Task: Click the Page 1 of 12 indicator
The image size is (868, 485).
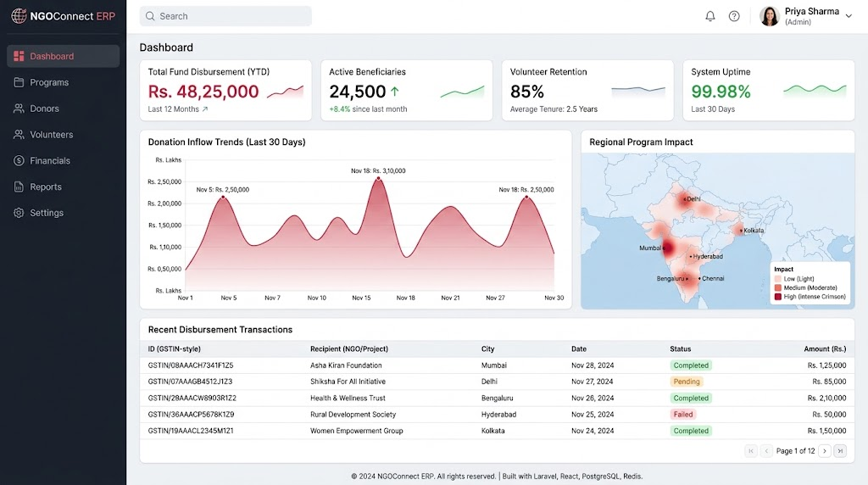Action: (x=795, y=451)
